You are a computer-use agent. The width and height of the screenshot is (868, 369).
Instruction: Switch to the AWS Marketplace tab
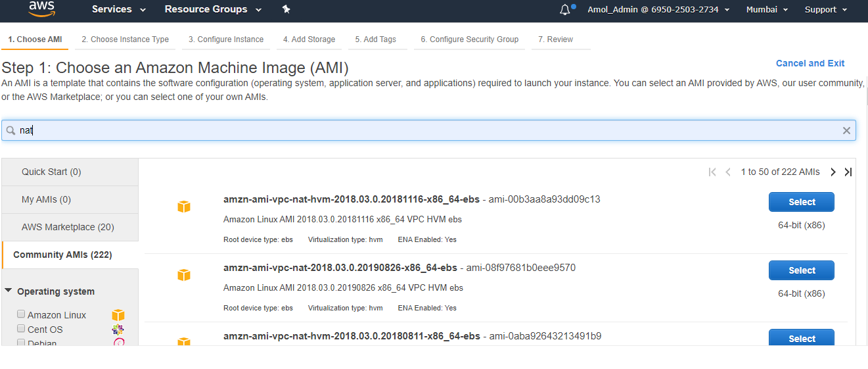(x=68, y=227)
